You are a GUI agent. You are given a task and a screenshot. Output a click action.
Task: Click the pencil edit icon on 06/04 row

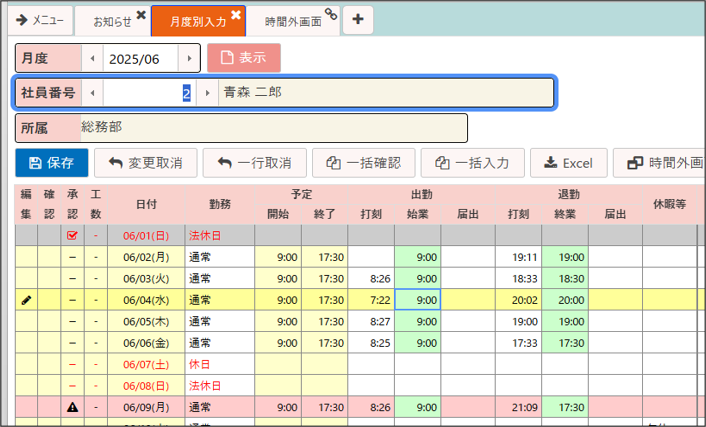[26, 299]
